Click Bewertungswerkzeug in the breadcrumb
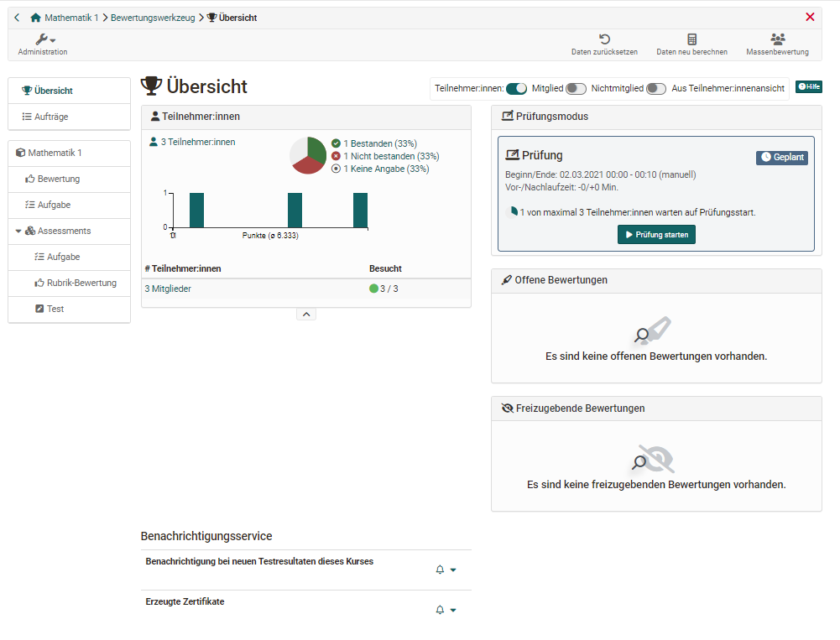Image resolution: width=840 pixels, height=640 pixels. click(x=152, y=18)
